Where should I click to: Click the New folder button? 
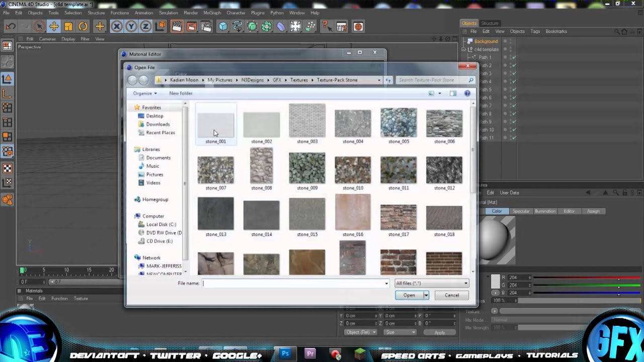[181, 94]
